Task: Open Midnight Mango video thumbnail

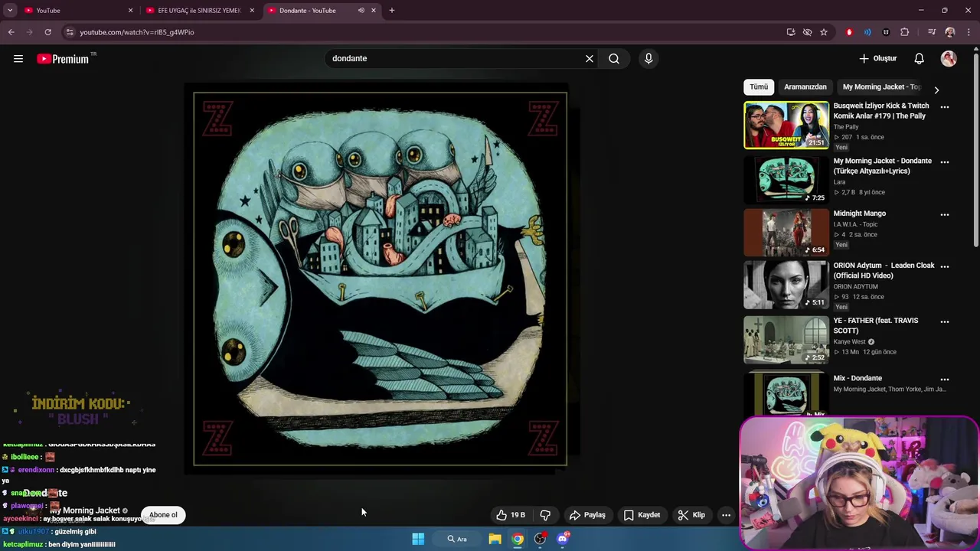Action: (786, 232)
